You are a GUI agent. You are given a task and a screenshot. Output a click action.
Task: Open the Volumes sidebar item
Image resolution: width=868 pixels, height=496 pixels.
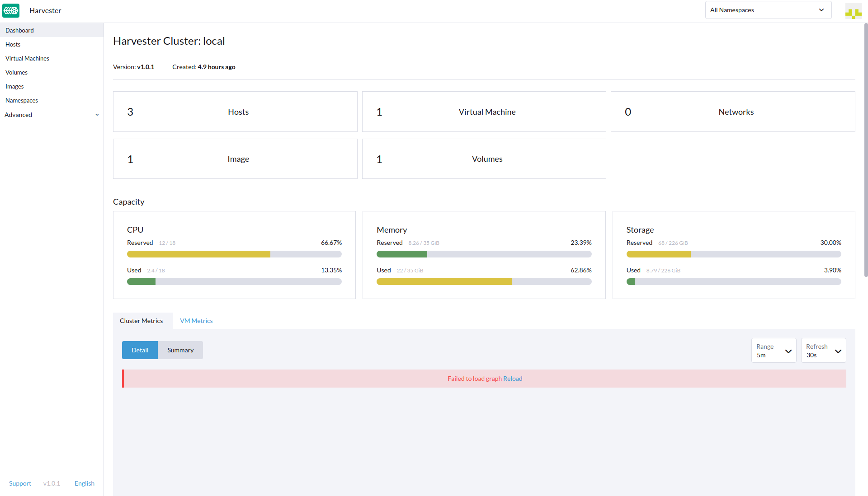point(16,72)
